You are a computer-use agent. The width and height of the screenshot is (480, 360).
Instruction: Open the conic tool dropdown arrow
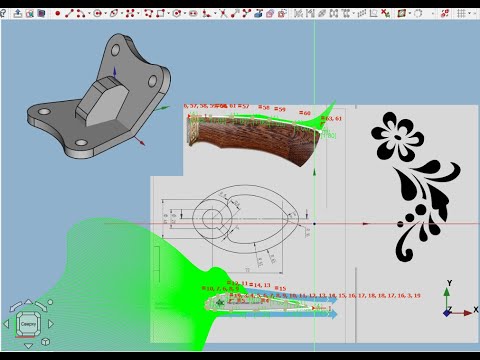point(122,14)
